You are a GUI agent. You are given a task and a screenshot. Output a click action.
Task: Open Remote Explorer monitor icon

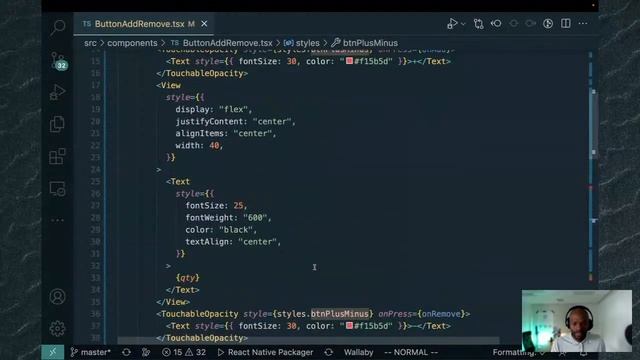click(58, 189)
